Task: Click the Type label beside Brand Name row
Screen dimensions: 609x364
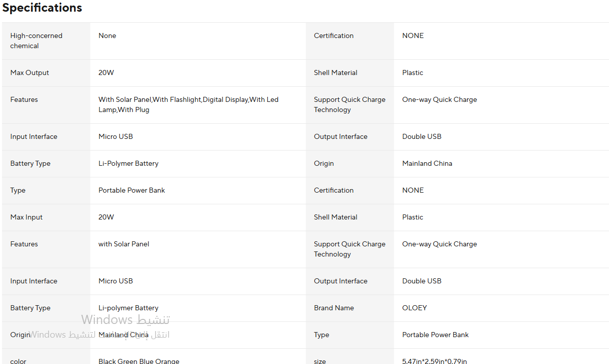Action: pos(321,335)
